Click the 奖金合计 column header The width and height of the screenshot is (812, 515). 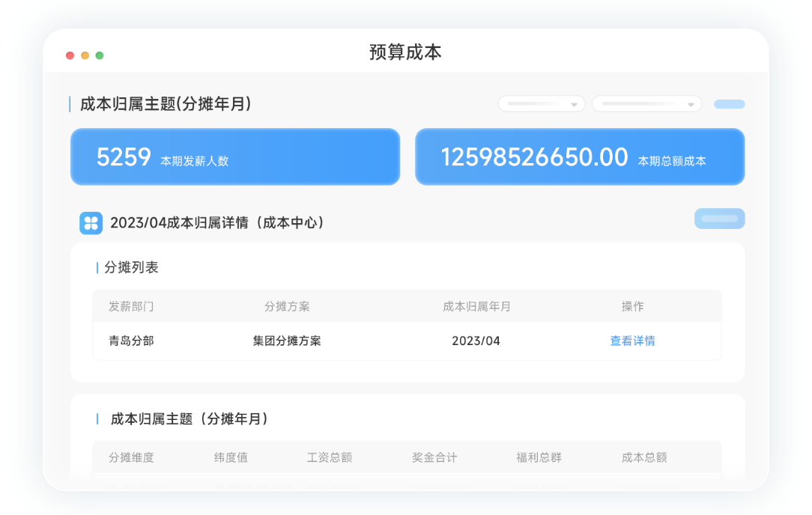point(434,457)
